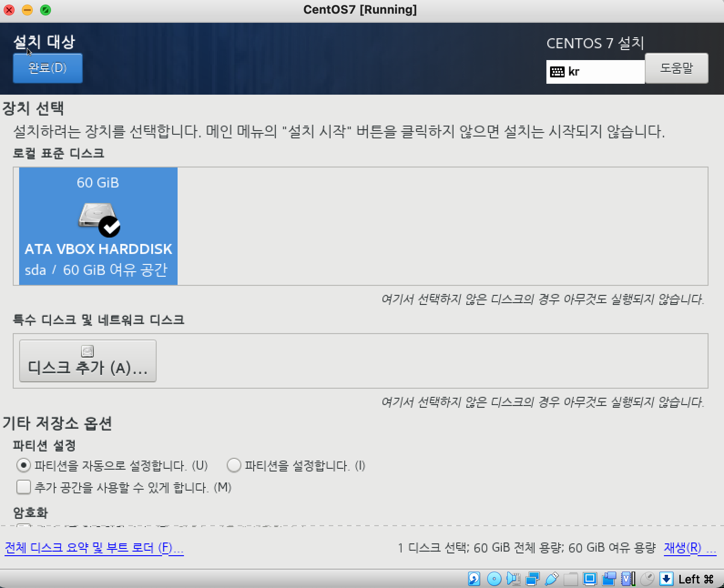Minimize the CentOS7 VM window
The image size is (724, 588).
point(27,10)
